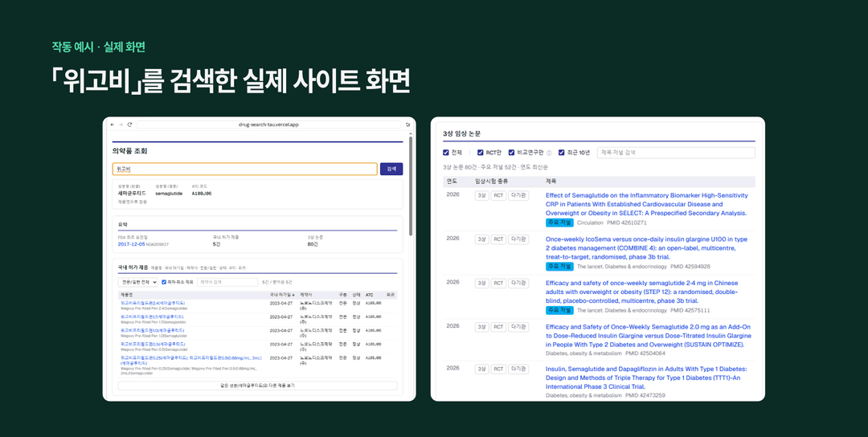Click PMID 42594928 text
The height and width of the screenshot is (437, 868).
(x=690, y=267)
